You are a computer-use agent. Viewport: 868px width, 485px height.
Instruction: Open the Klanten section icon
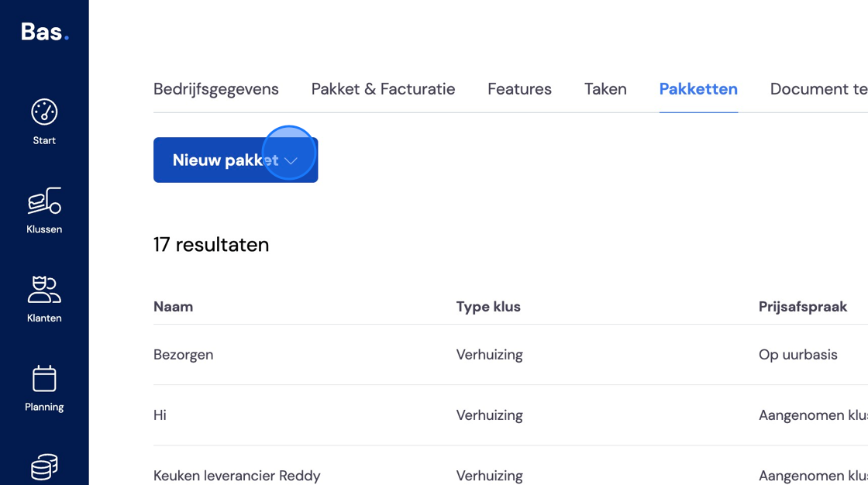pyautogui.click(x=44, y=290)
